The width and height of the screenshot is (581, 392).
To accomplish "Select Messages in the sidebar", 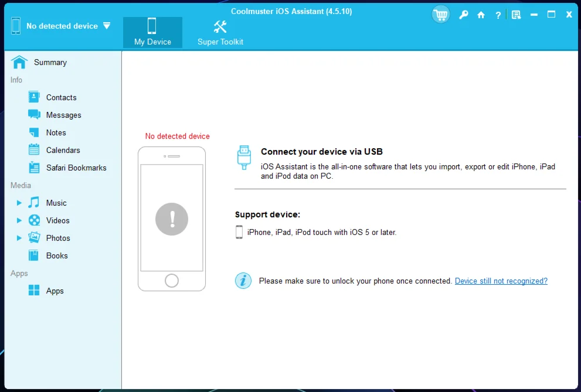I will coord(63,115).
